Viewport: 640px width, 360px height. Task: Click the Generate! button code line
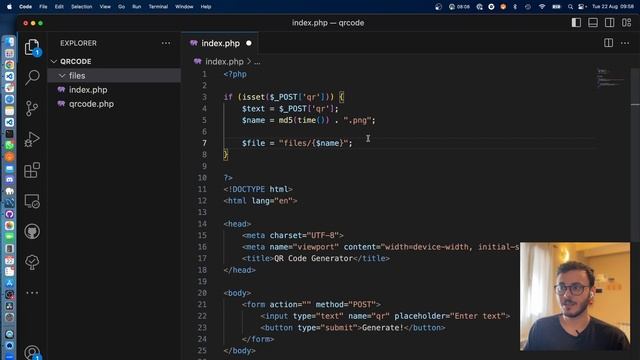click(x=353, y=327)
